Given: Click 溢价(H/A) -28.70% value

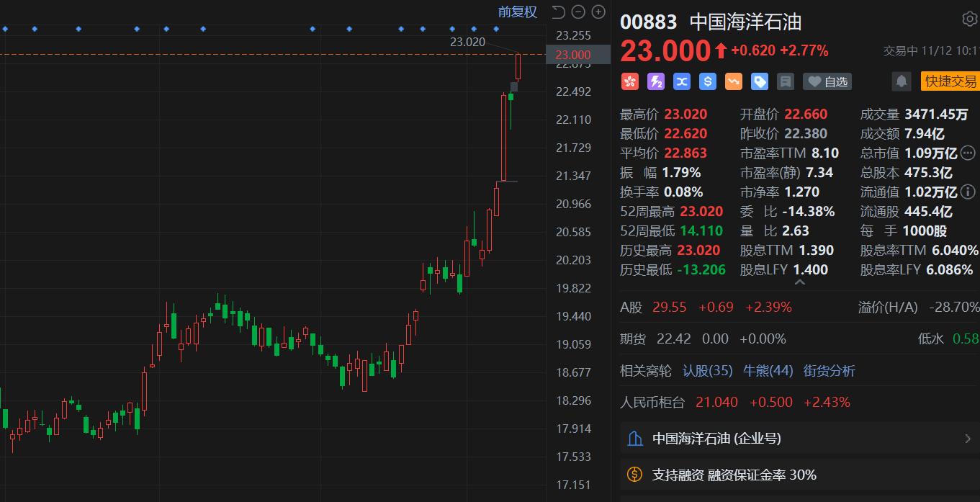Looking at the screenshot, I should coord(955,308).
